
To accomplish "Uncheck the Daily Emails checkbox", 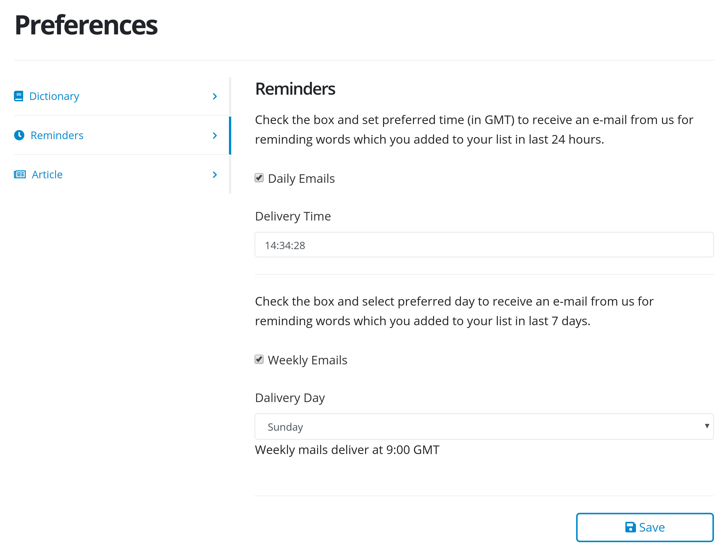I will pyautogui.click(x=259, y=178).
